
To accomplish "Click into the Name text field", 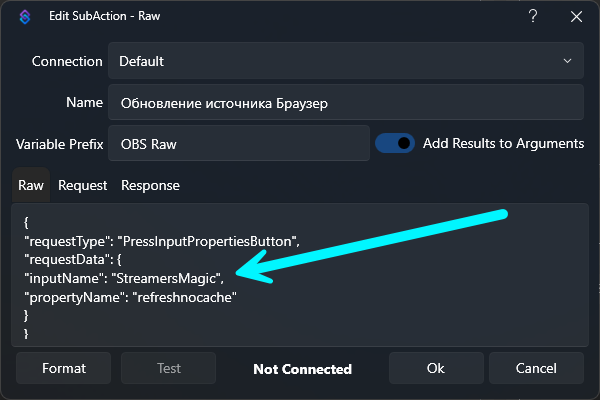I will click(x=345, y=102).
